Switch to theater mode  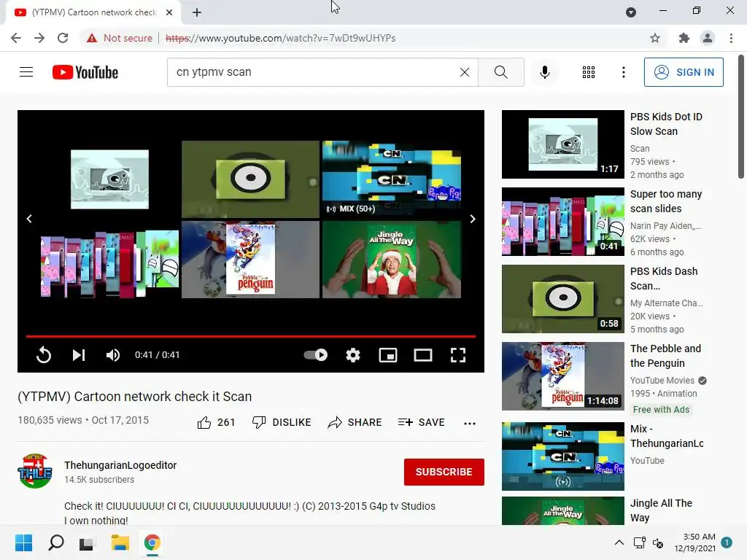point(423,355)
